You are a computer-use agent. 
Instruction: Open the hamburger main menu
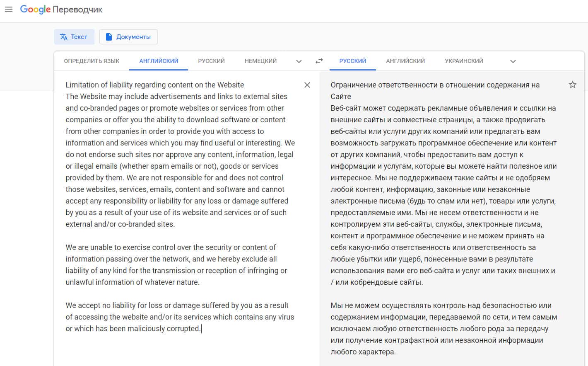(8, 9)
